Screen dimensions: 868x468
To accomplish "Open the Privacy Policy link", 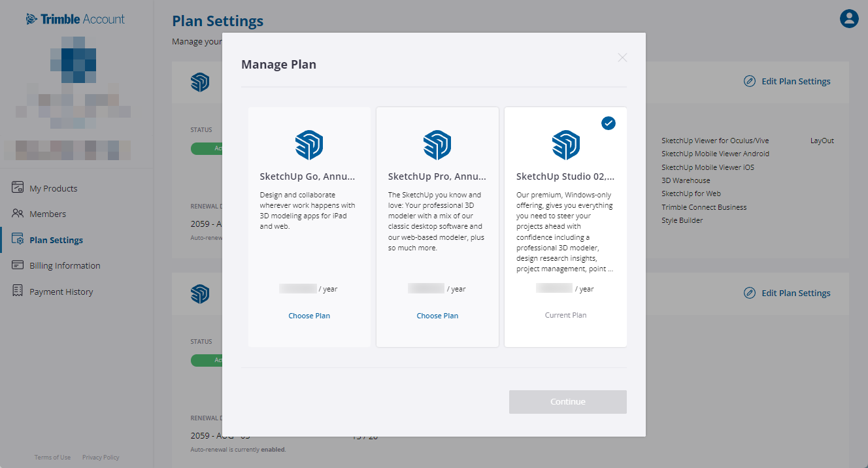I will click(x=101, y=458).
